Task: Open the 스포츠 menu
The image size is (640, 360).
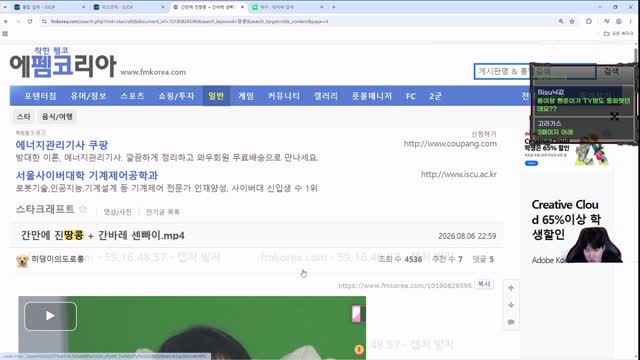Action: click(132, 96)
